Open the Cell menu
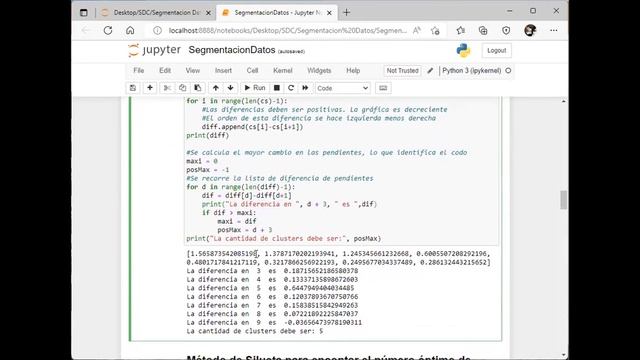The height and width of the screenshot is (360, 640). [252, 71]
